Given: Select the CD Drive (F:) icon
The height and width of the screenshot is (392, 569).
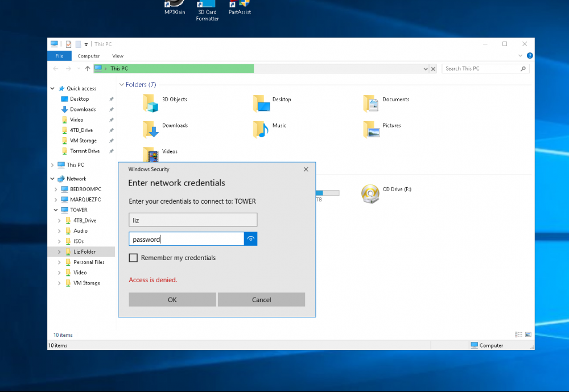Looking at the screenshot, I should click(x=370, y=194).
